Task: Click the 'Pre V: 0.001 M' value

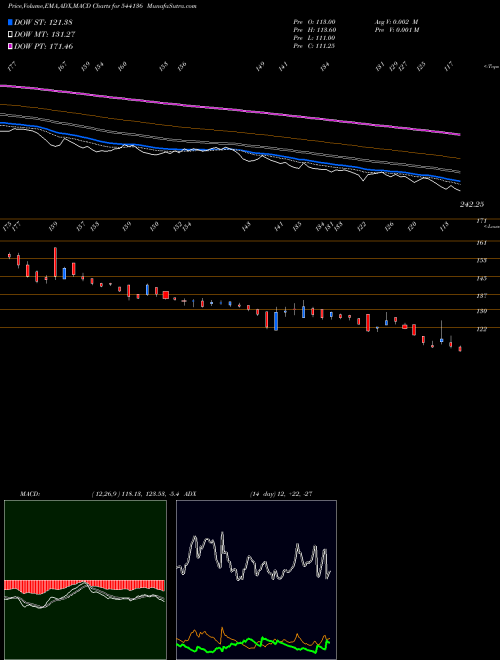Action: click(396, 30)
